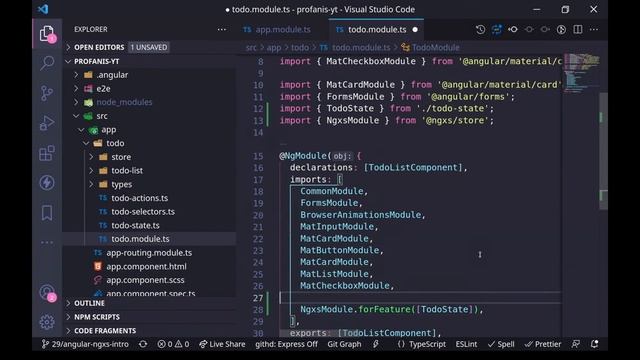Open the Explorer view in activity bar
Image resolution: width=640 pixels, height=360 pixels.
click(x=47, y=33)
